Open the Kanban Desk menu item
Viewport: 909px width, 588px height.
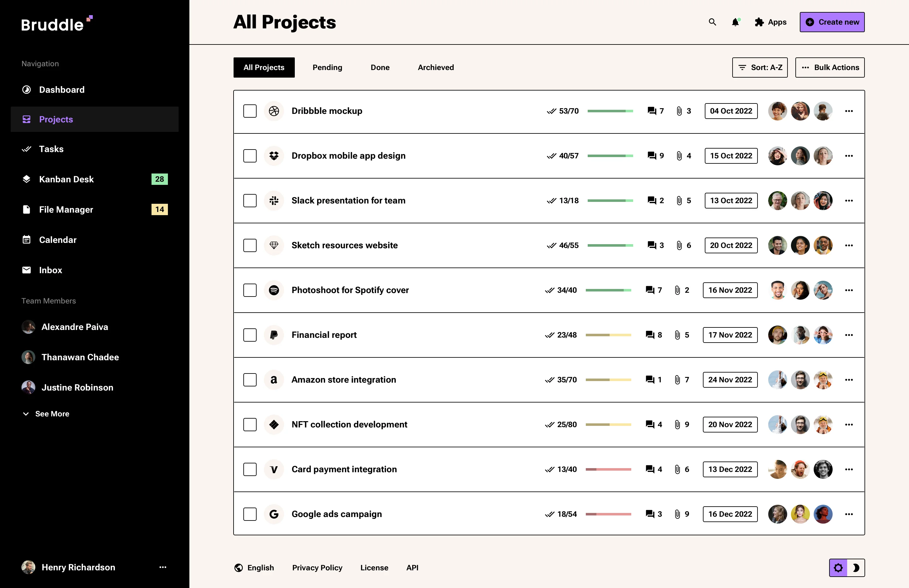[x=67, y=179]
